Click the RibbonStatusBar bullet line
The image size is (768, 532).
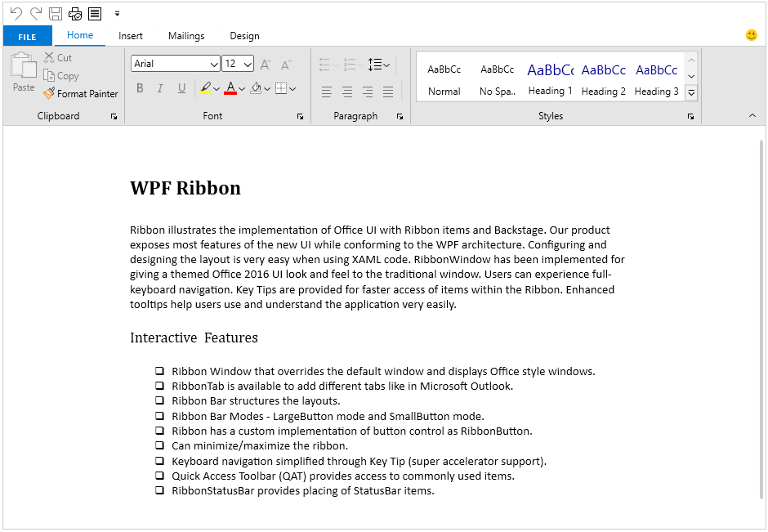tap(302, 491)
